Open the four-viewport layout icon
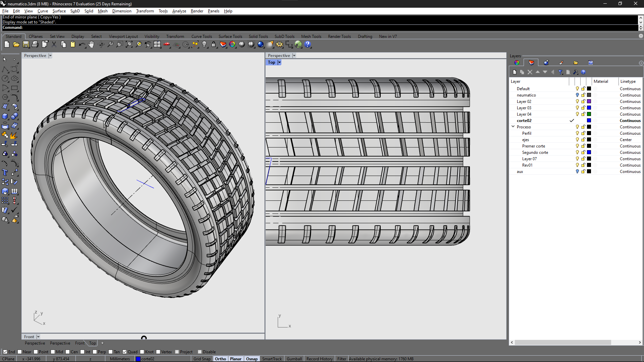This screenshot has width=644, height=362. click(157, 44)
